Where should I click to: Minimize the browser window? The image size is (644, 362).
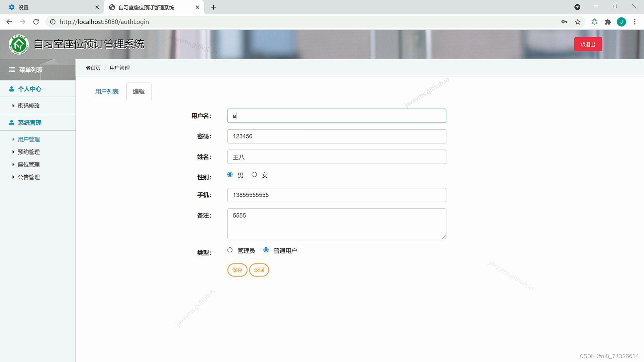click(x=596, y=6)
